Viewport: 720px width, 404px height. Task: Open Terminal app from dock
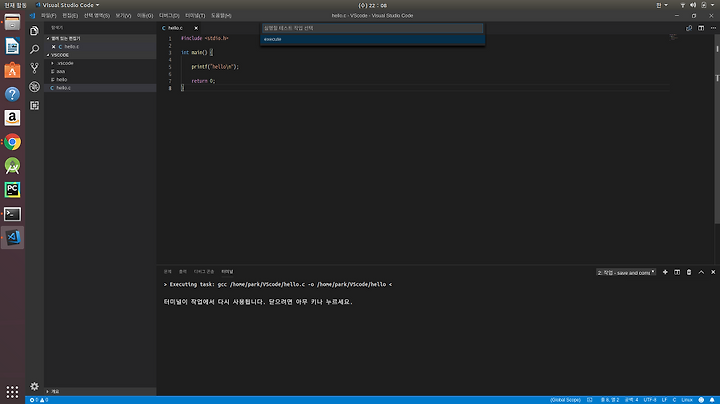tap(12, 213)
